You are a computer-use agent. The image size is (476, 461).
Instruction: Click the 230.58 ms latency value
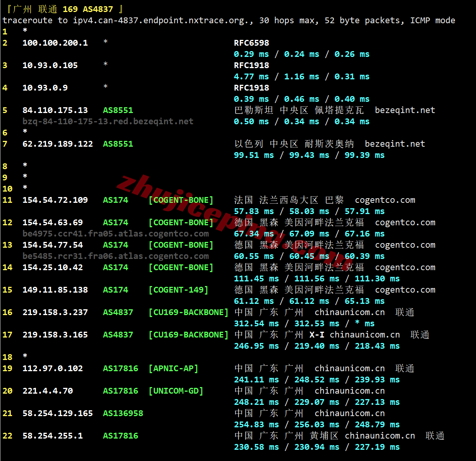click(256, 447)
